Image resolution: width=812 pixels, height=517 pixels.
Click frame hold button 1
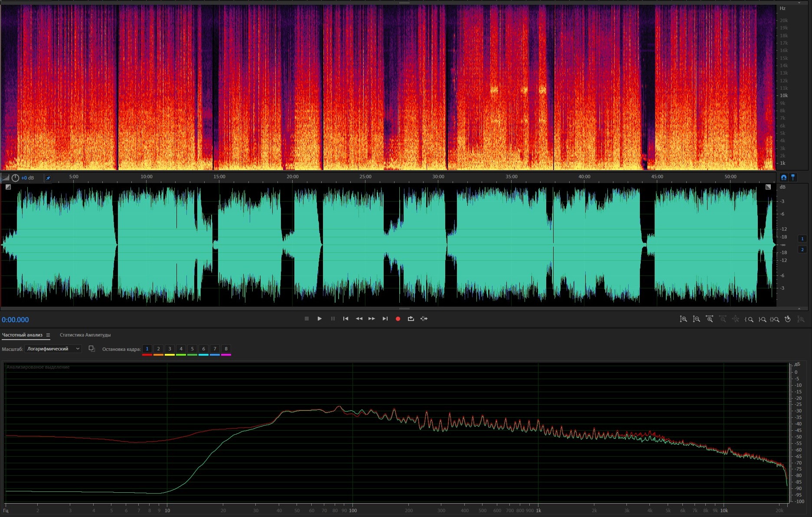pyautogui.click(x=147, y=349)
